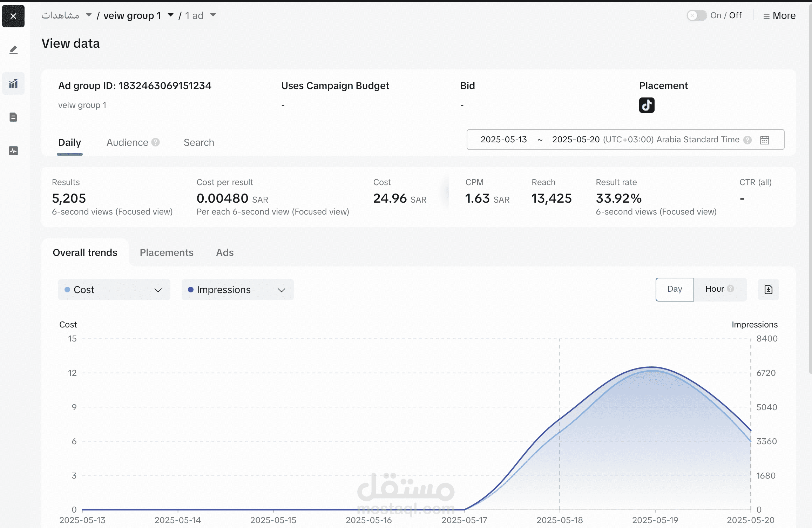Switch to the Audience tab
Image resolution: width=812 pixels, height=528 pixels.
(x=127, y=143)
